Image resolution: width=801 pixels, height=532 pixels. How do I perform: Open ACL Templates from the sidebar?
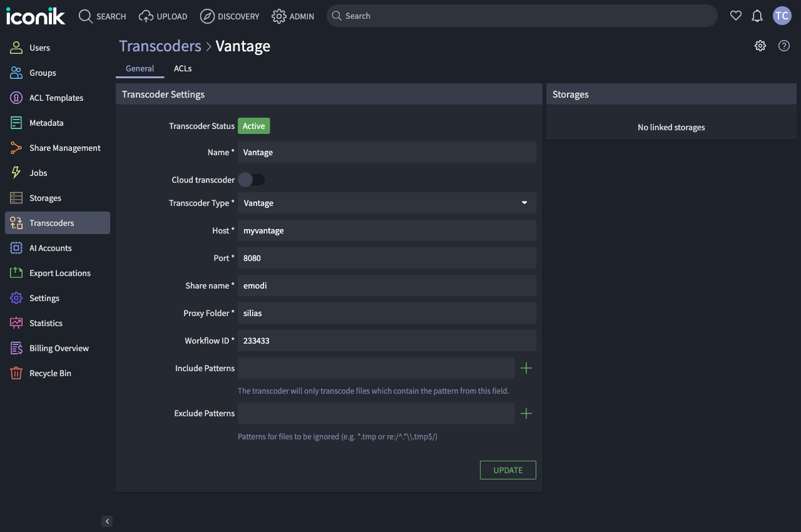click(x=56, y=98)
